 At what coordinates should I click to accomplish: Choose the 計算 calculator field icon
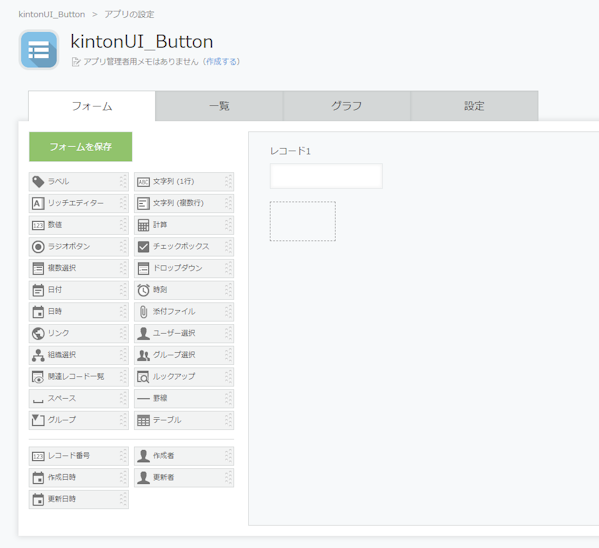click(x=143, y=225)
